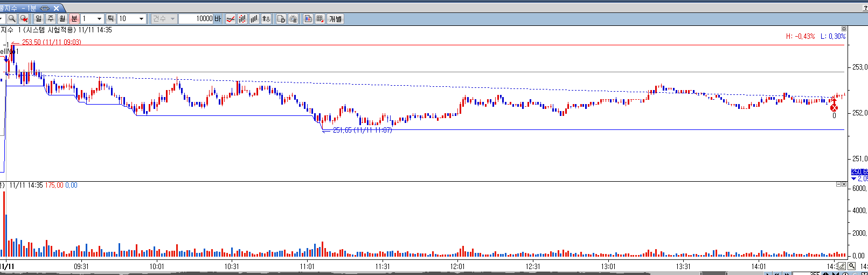Open the grid table icon in toolbar
Screen dimensions: 868x275
coord(320,19)
